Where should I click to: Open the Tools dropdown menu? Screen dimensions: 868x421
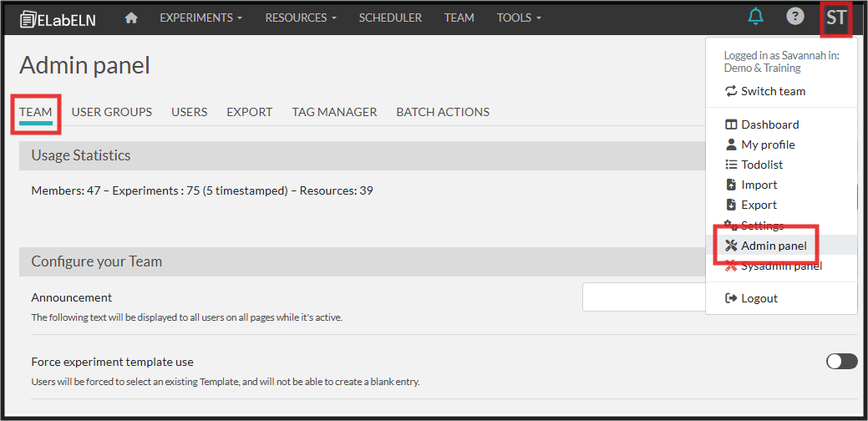pyautogui.click(x=519, y=18)
